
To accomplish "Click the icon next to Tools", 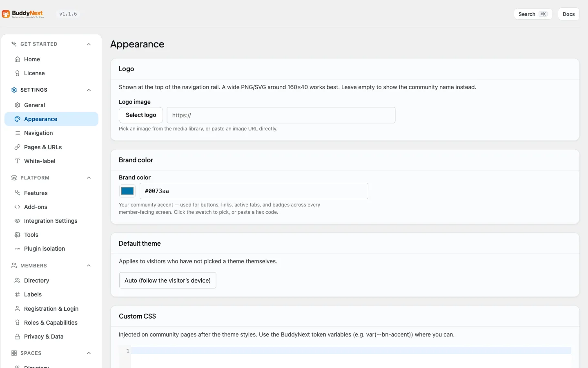I will point(17,235).
